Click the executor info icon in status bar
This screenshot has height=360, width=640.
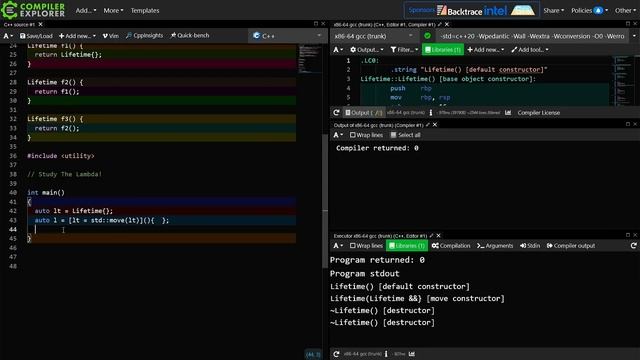pos(386,354)
